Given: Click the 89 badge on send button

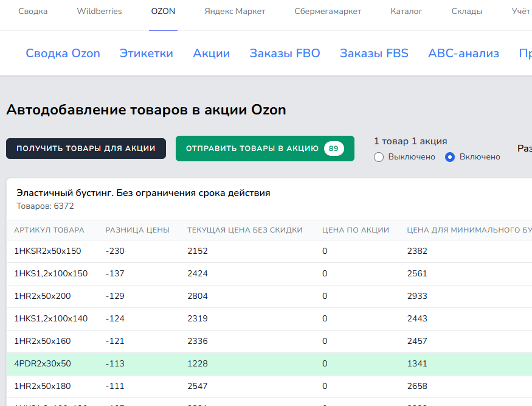Looking at the screenshot, I should coord(334,149).
